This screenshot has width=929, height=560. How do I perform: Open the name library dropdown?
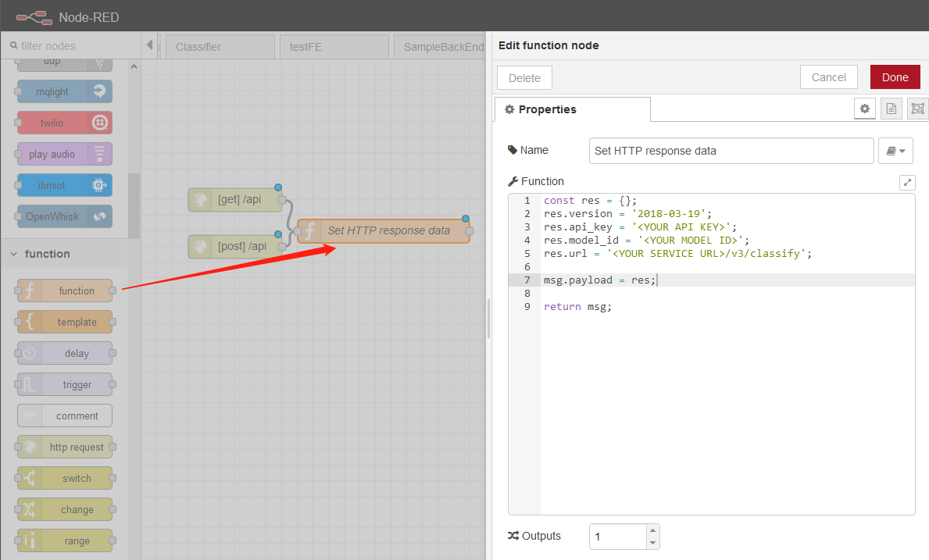point(895,150)
